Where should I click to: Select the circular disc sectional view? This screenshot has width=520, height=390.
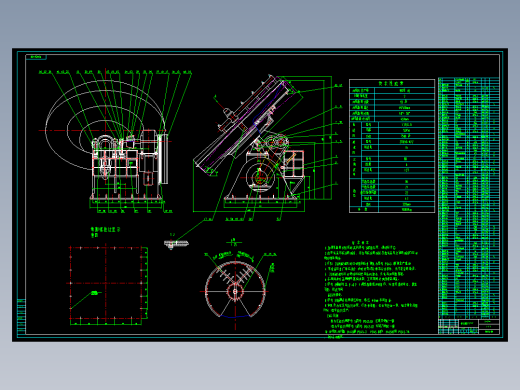[x=235, y=285]
